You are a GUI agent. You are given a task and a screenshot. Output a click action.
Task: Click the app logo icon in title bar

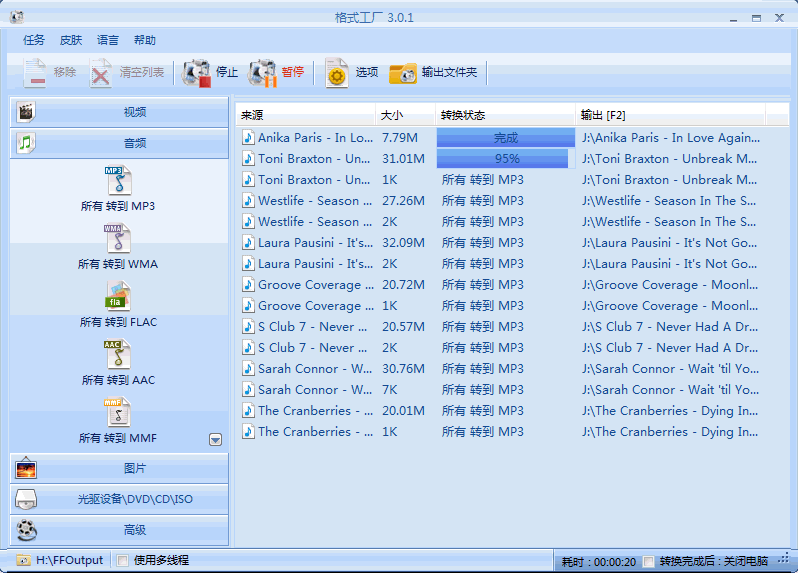[x=17, y=17]
